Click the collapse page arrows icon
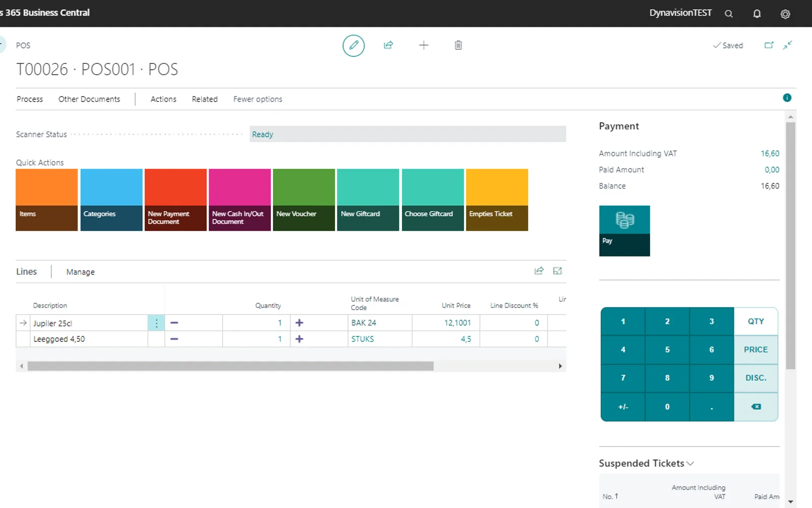Viewport: 812px width, 508px height. click(x=788, y=45)
